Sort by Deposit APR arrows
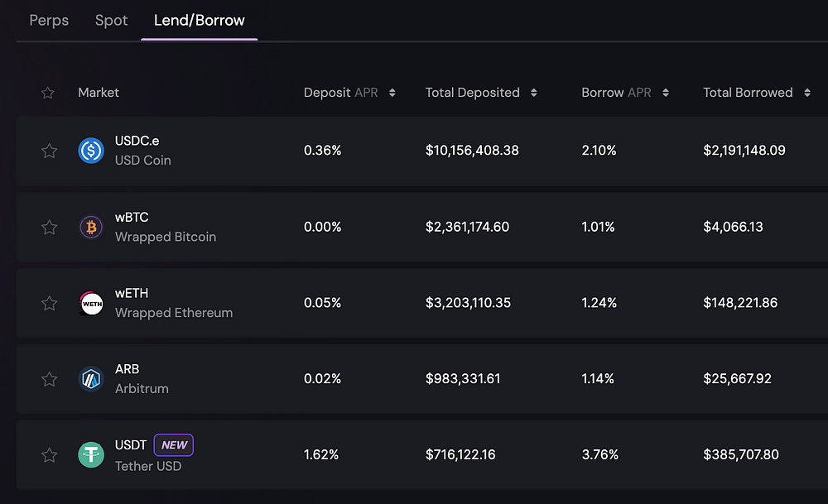 click(x=392, y=93)
